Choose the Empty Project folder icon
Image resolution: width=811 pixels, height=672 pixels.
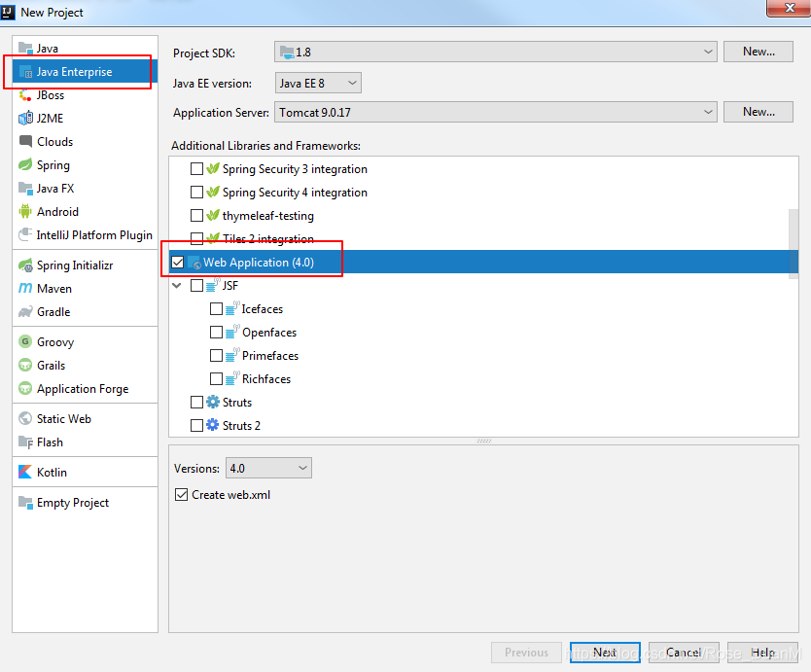[x=25, y=503]
